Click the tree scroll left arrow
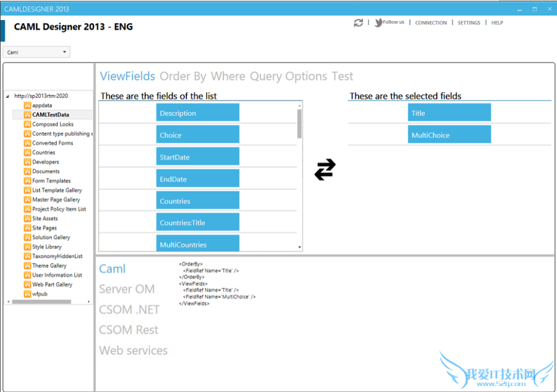 [x=8, y=302]
